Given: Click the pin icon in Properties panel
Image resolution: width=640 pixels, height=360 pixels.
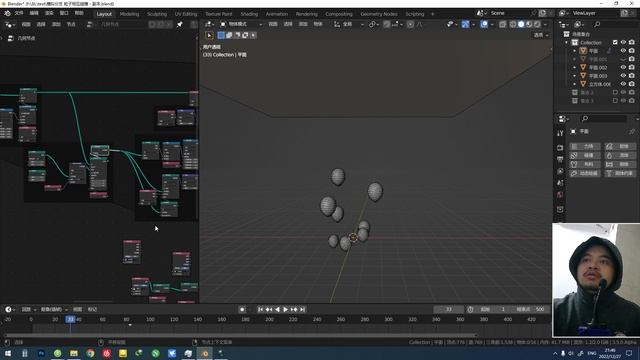Looking at the screenshot, I should [x=632, y=131].
